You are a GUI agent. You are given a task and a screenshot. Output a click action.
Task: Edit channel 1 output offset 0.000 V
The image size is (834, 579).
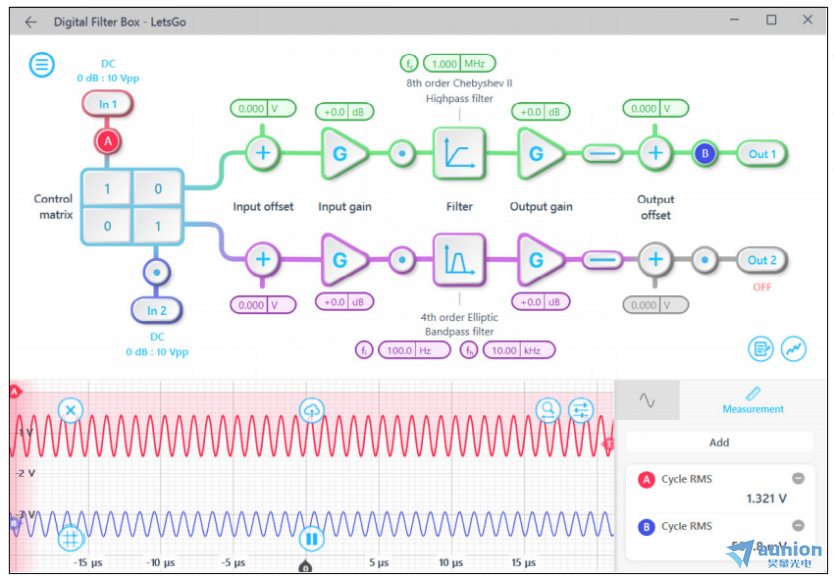tap(655, 108)
